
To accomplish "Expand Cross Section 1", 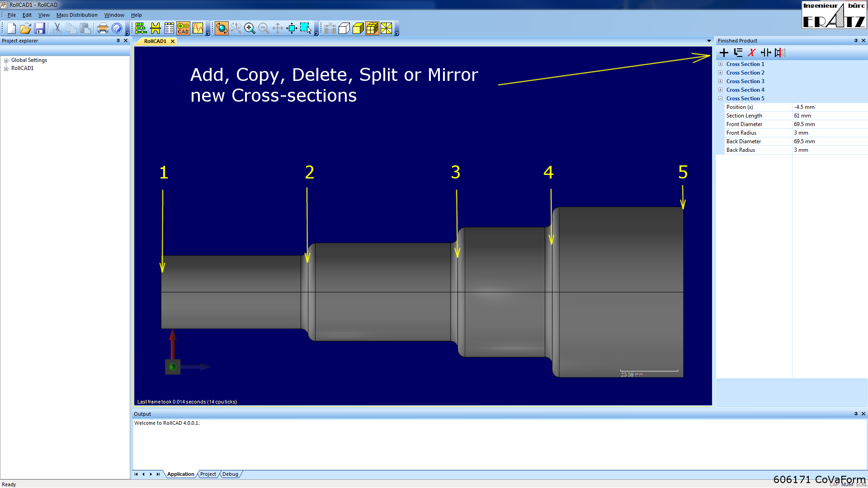I will click(721, 64).
